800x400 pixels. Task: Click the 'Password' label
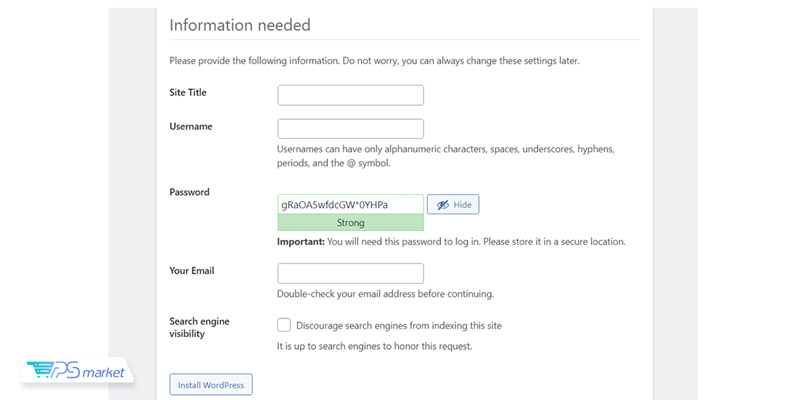189,192
